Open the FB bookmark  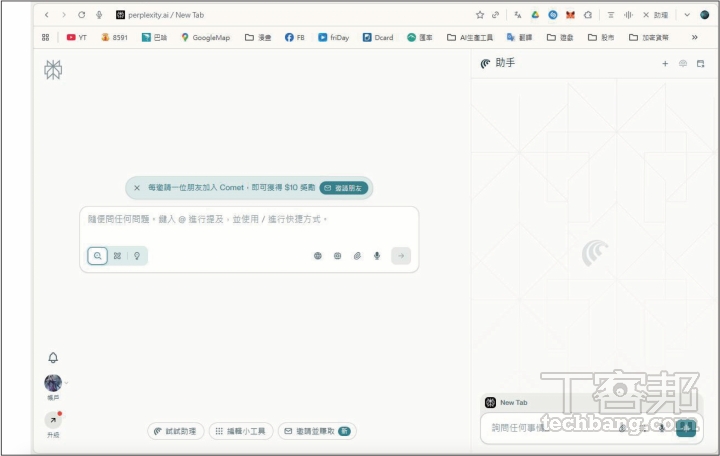click(x=295, y=37)
